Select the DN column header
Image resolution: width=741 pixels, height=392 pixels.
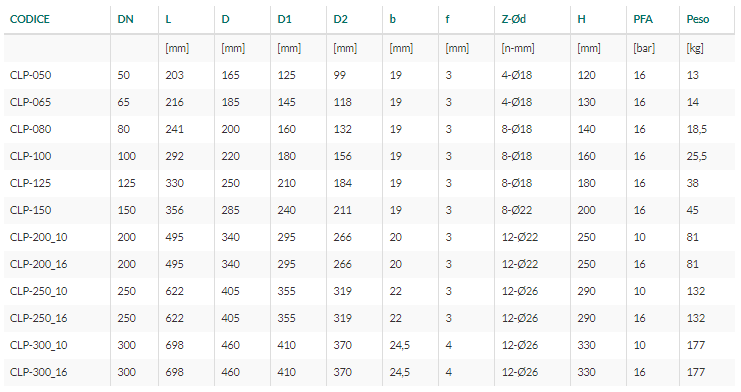pyautogui.click(x=126, y=19)
